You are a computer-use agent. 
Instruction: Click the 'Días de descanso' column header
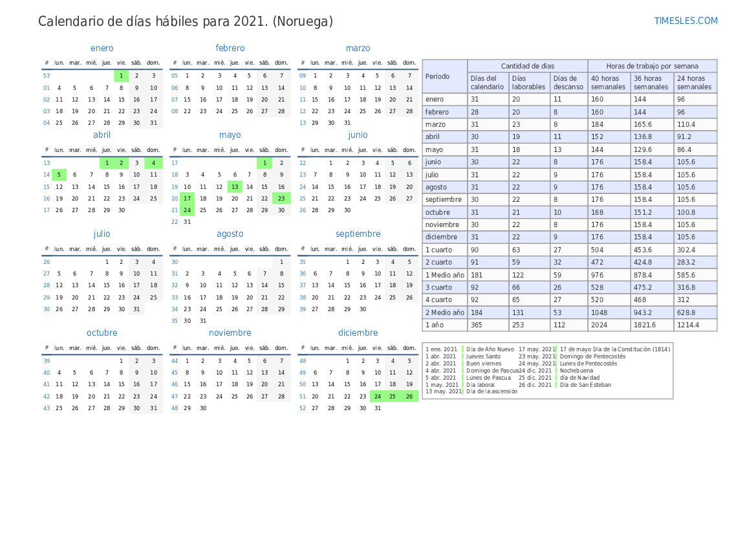click(x=568, y=83)
